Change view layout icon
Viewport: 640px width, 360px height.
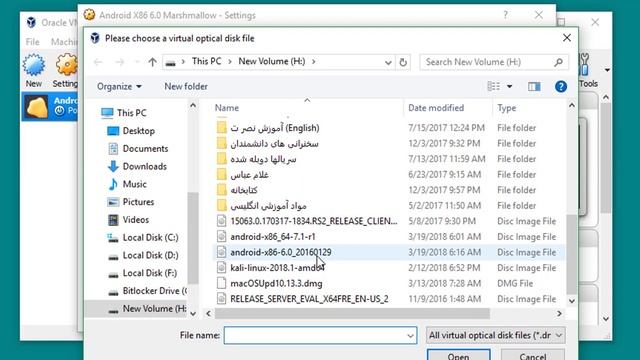coord(493,86)
